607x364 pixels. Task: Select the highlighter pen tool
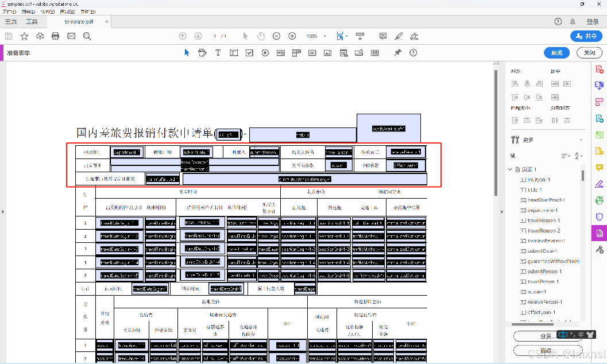click(399, 36)
